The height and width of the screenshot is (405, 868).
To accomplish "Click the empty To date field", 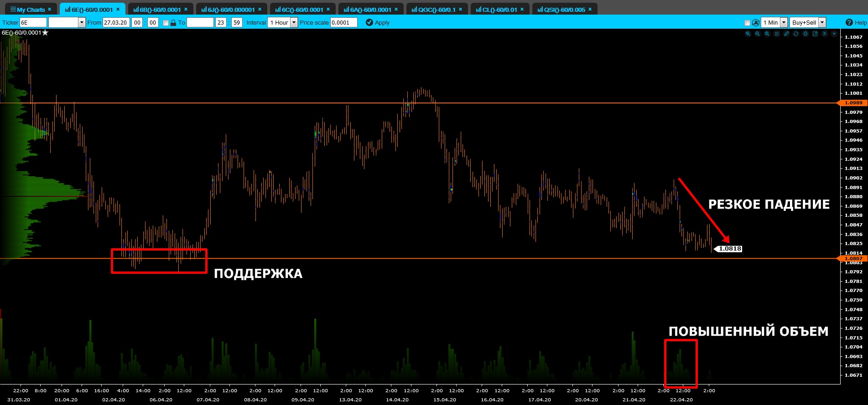I will click(x=200, y=23).
